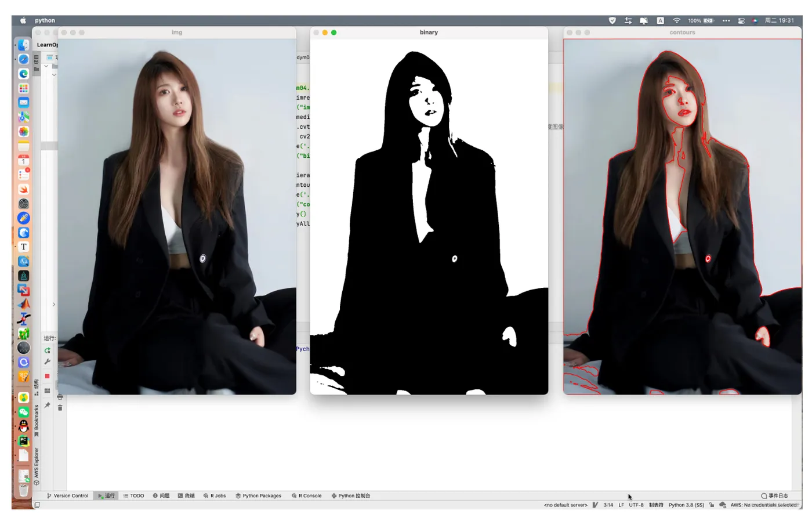Click the contours window title
Image resolution: width=812 pixels, height=517 pixels.
click(x=682, y=32)
